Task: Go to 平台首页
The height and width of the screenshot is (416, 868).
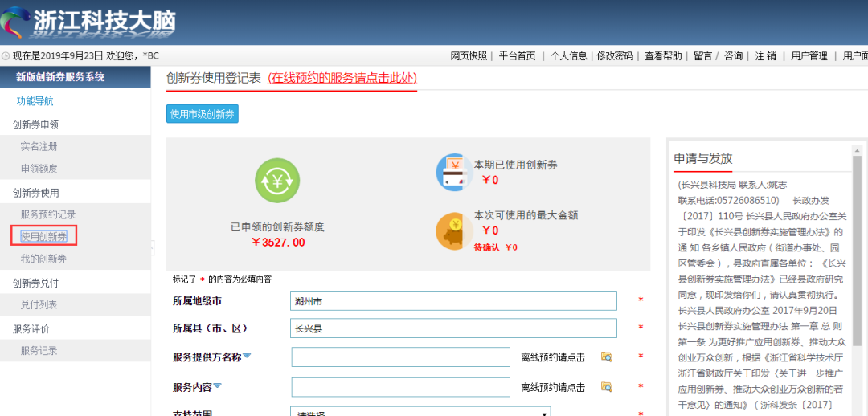Action: [x=517, y=56]
